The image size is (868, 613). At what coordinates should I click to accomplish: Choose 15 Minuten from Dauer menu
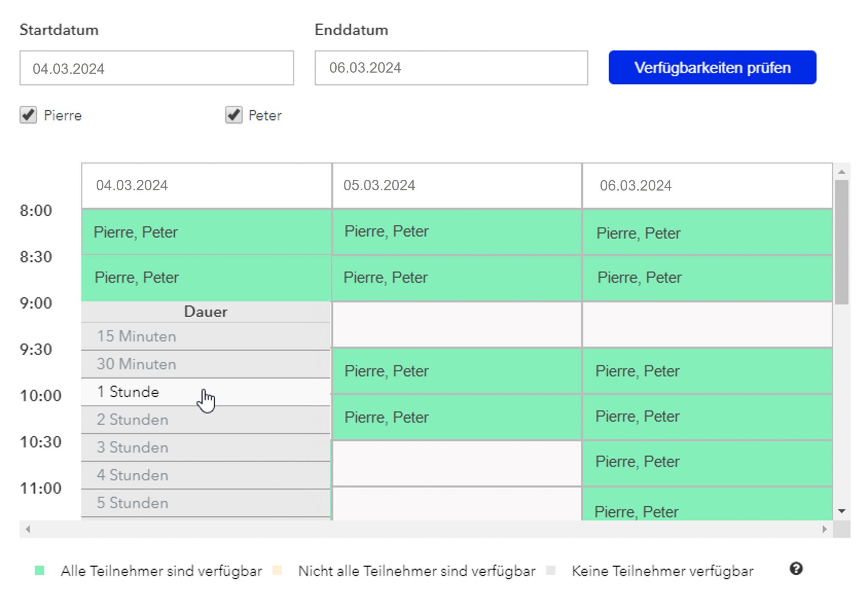click(x=206, y=336)
